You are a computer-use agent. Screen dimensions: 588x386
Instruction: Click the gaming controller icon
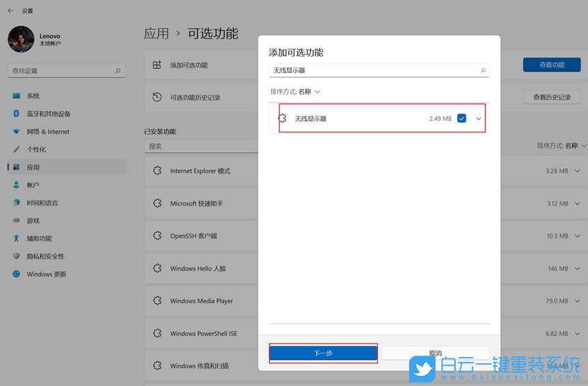click(16, 220)
